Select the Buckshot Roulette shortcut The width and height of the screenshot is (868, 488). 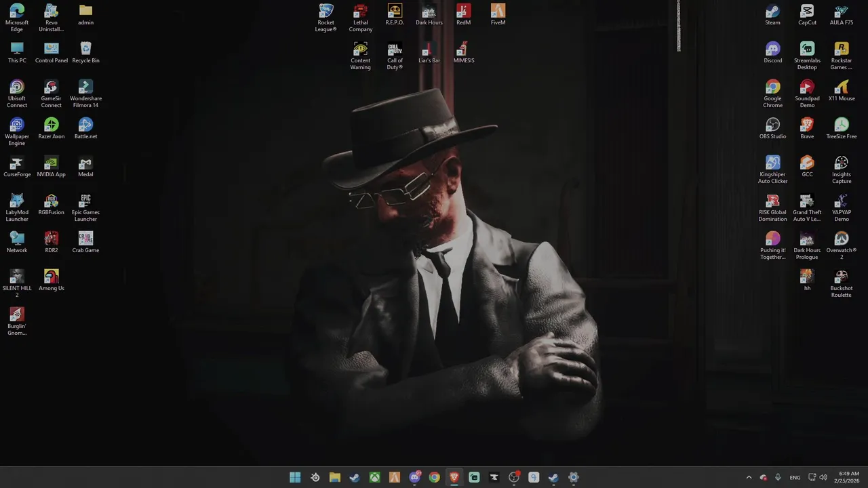click(x=842, y=283)
